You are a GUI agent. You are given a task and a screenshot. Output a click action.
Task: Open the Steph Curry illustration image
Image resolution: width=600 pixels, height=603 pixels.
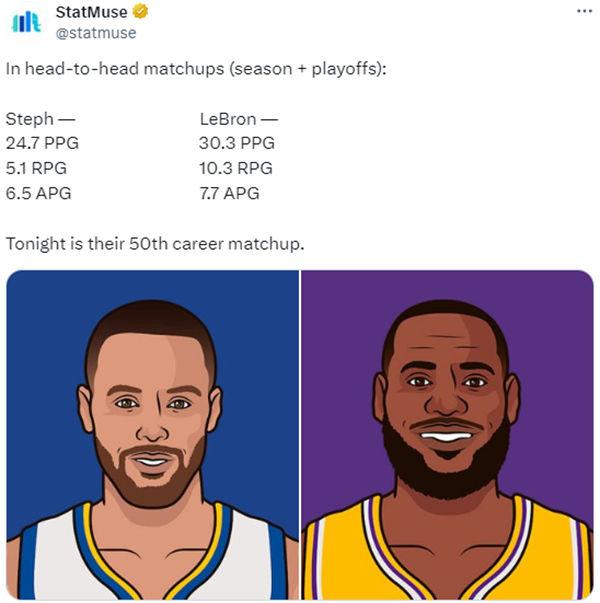(x=152, y=433)
